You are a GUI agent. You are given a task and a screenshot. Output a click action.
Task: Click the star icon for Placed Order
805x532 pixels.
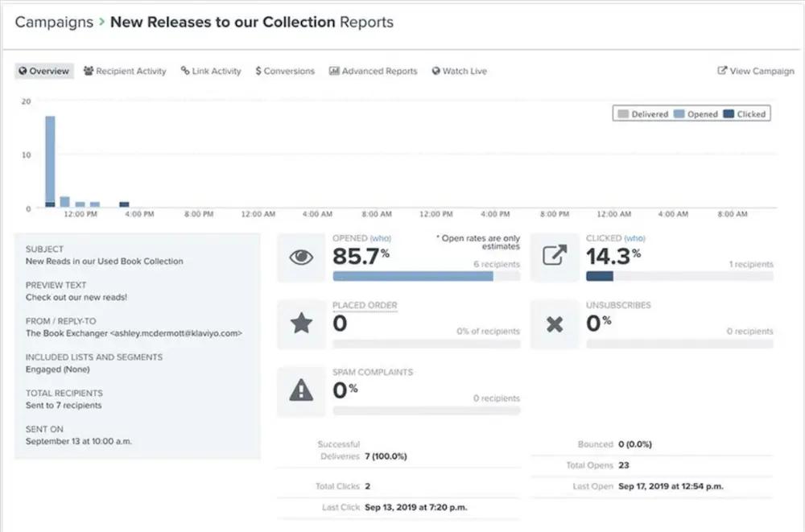pos(301,324)
